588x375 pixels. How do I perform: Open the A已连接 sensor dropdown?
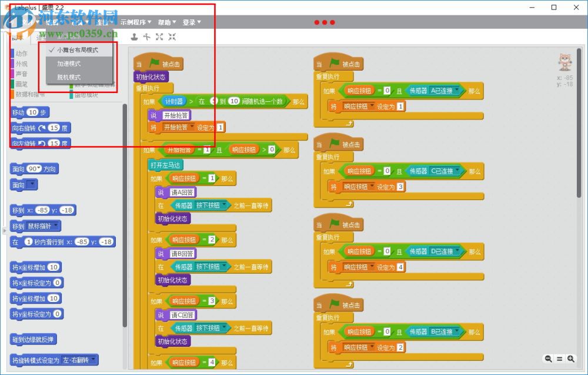(457, 91)
